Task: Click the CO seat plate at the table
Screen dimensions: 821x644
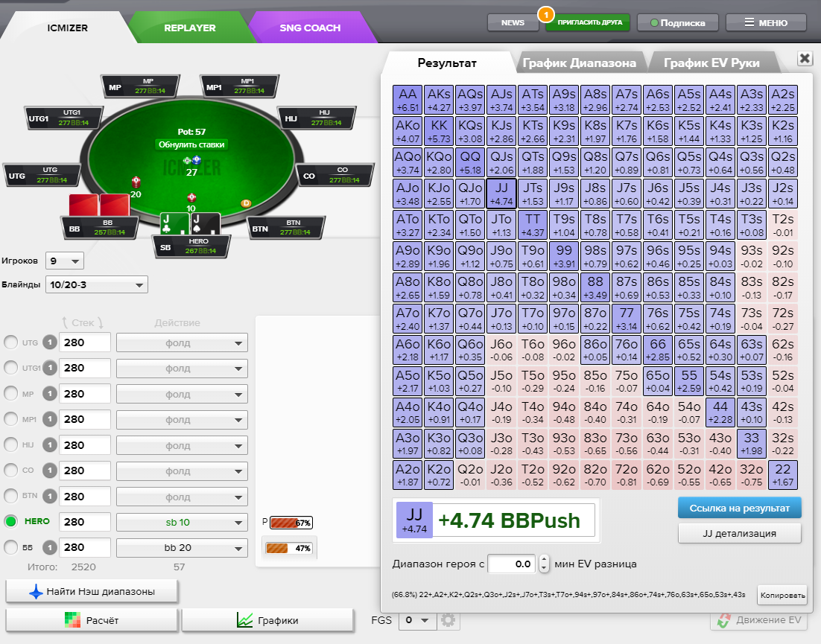Action: coord(335,175)
